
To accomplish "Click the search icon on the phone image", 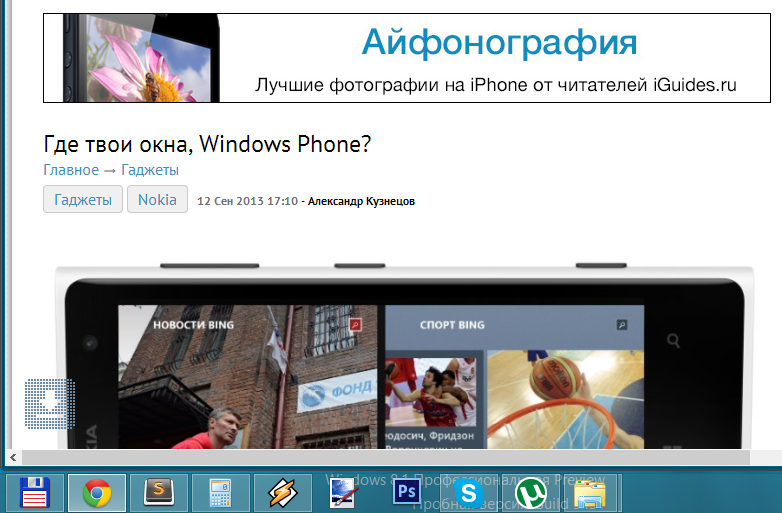I will (x=673, y=341).
